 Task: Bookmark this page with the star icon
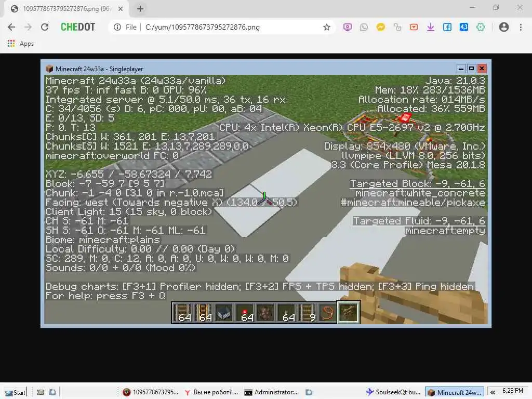326,27
